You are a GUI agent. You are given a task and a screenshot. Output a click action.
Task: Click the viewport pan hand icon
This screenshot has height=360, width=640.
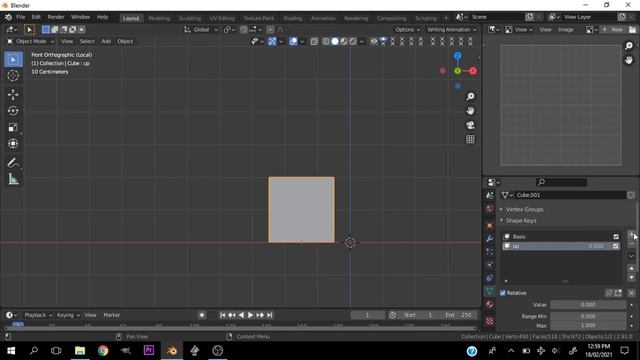point(470,111)
